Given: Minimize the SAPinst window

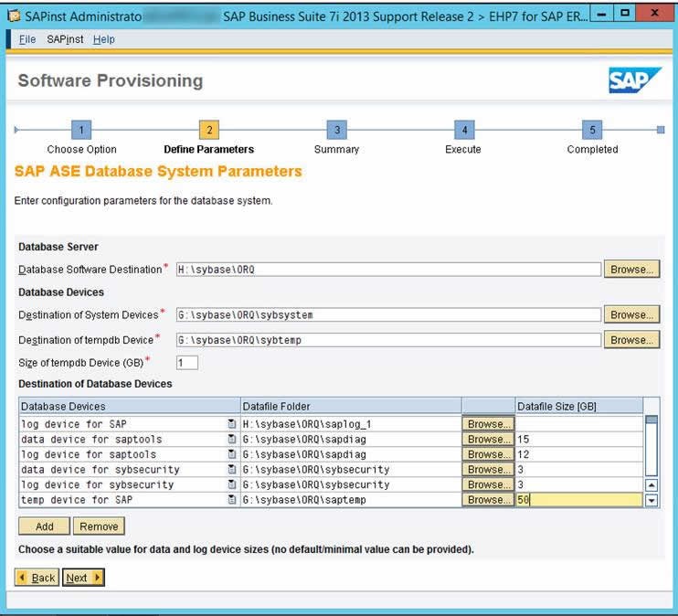Looking at the screenshot, I should tap(601, 14).
